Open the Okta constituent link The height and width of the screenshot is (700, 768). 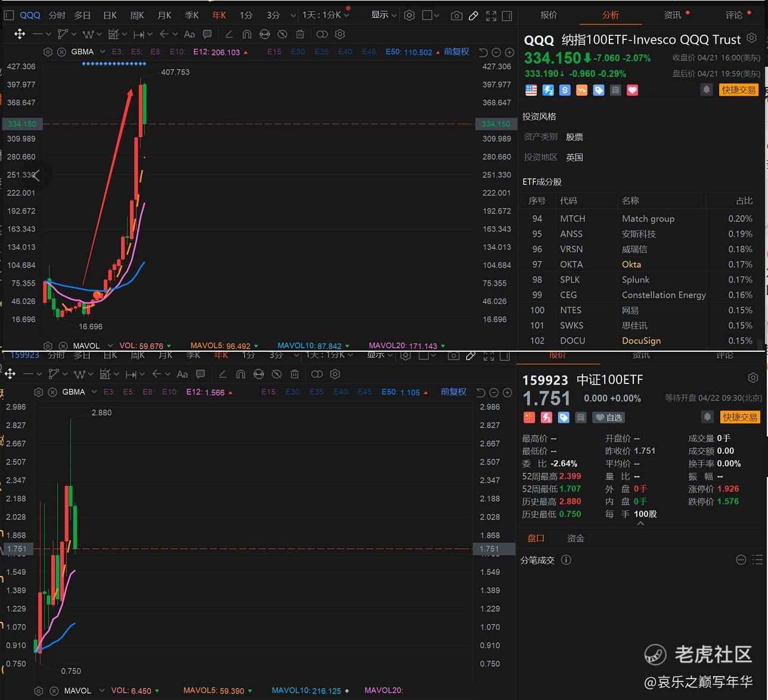click(631, 264)
